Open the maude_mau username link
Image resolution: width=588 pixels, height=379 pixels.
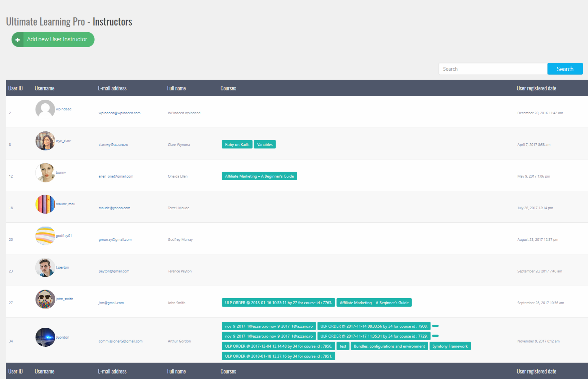pos(66,204)
